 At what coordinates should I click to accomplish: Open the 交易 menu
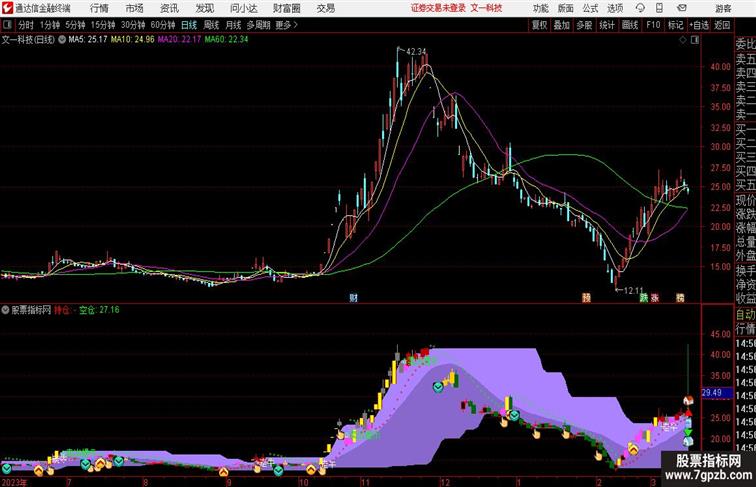tap(326, 8)
